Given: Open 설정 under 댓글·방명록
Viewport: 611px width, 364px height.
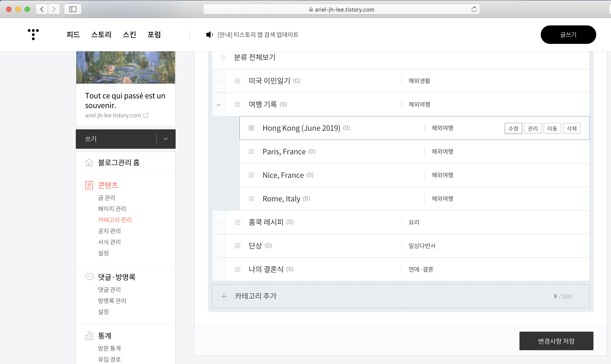Looking at the screenshot, I should pyautogui.click(x=103, y=312).
